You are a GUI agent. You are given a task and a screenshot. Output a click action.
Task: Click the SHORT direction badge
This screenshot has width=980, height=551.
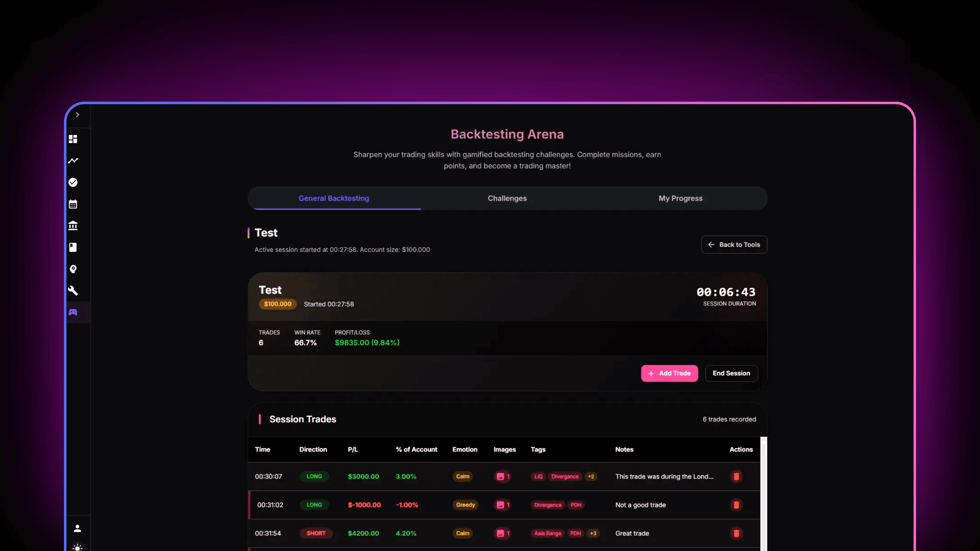[x=316, y=533]
